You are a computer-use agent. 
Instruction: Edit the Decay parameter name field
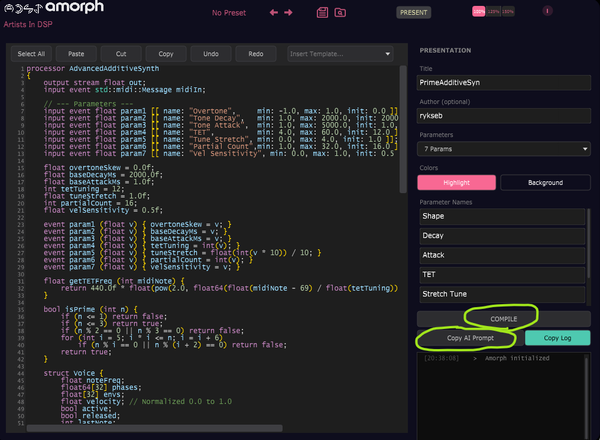pos(502,236)
